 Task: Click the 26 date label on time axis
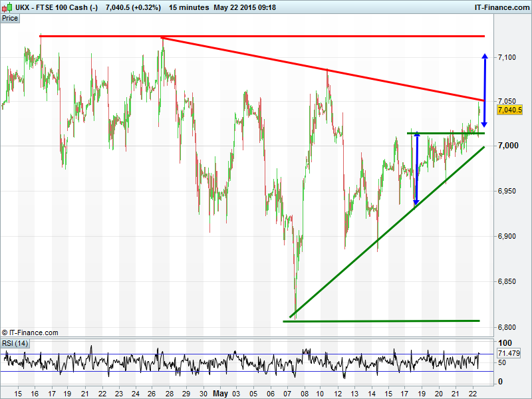[152, 394]
